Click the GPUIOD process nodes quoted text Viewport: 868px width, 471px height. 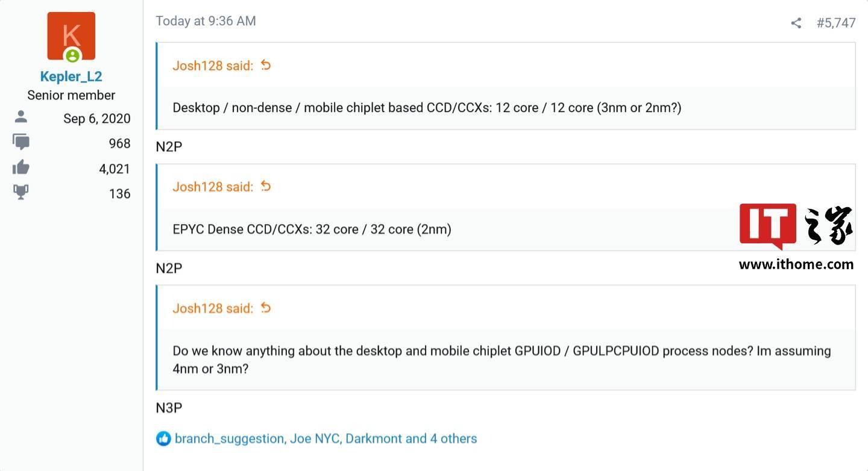[502, 360]
